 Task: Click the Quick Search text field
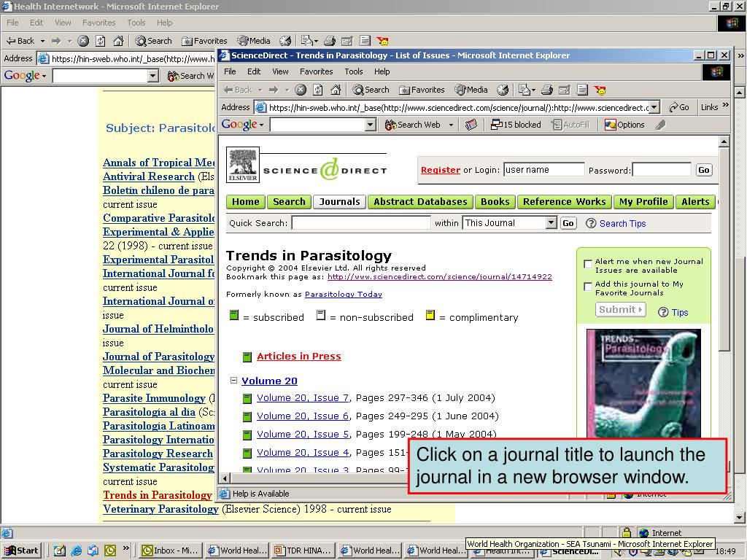(x=361, y=222)
